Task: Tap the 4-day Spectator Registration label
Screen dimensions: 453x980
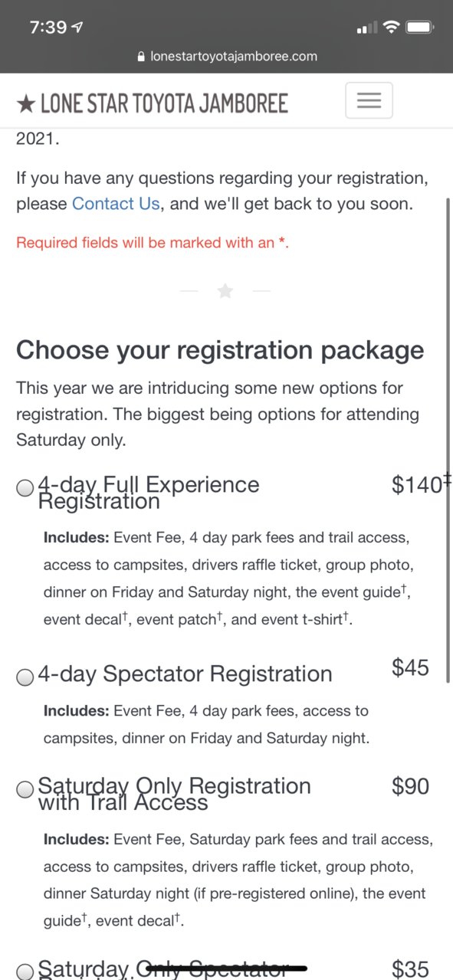Action: 185,674
